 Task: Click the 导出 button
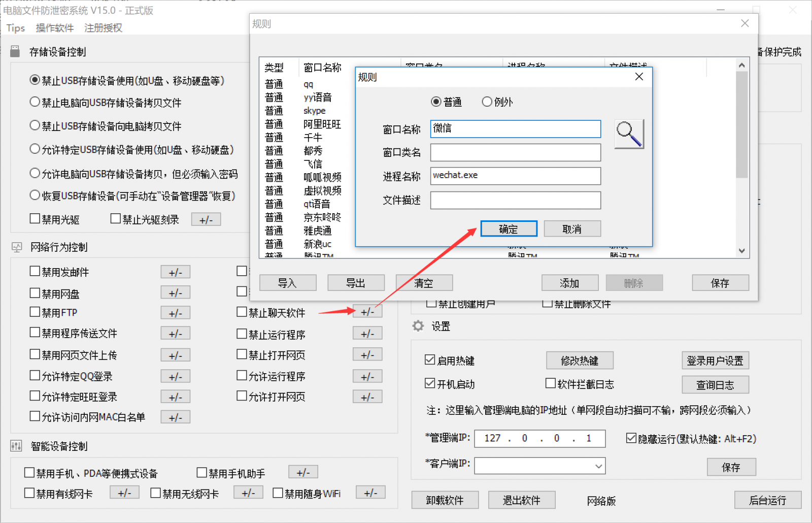coord(355,283)
